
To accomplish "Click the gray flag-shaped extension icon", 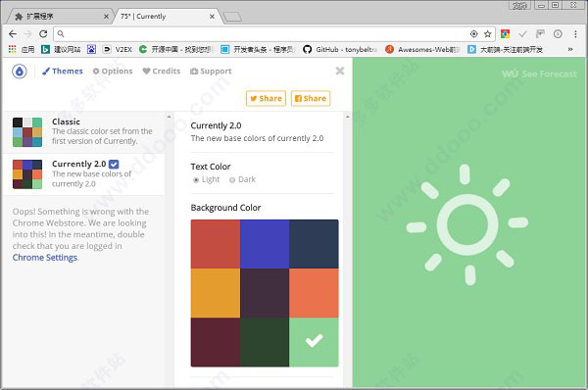I will pyautogui.click(x=540, y=34).
